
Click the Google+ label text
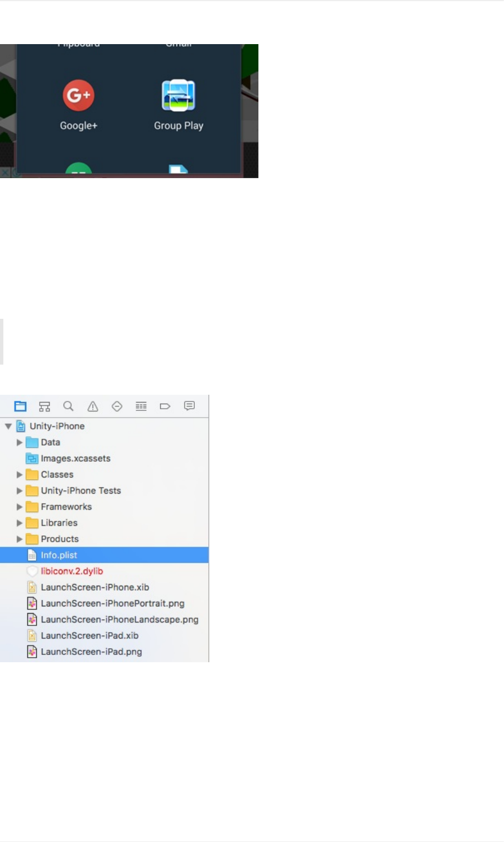[x=79, y=126]
